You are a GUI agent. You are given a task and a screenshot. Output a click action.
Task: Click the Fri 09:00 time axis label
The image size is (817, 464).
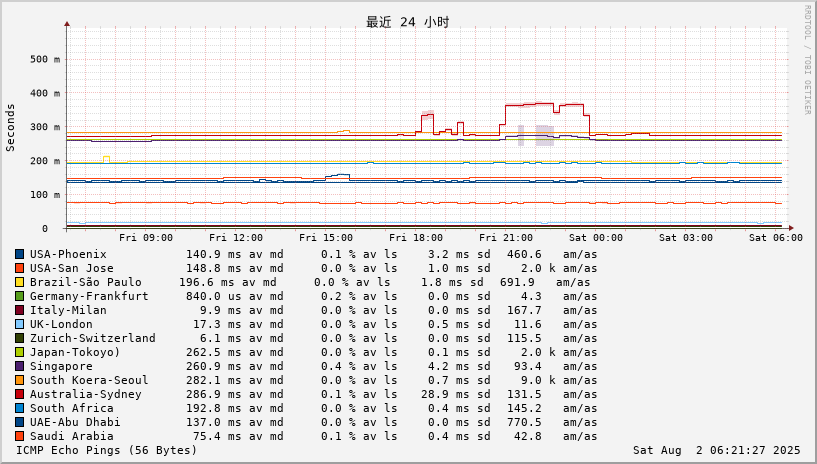[146, 237]
